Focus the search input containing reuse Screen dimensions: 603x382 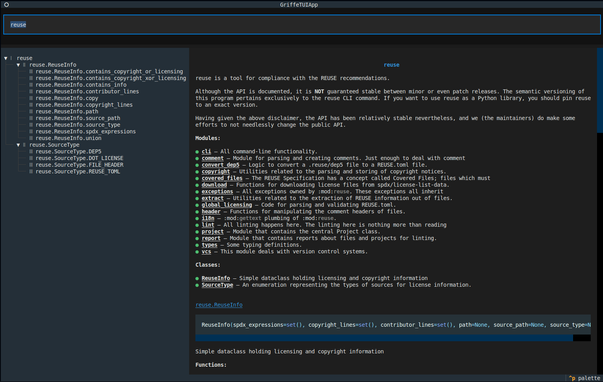[302, 25]
